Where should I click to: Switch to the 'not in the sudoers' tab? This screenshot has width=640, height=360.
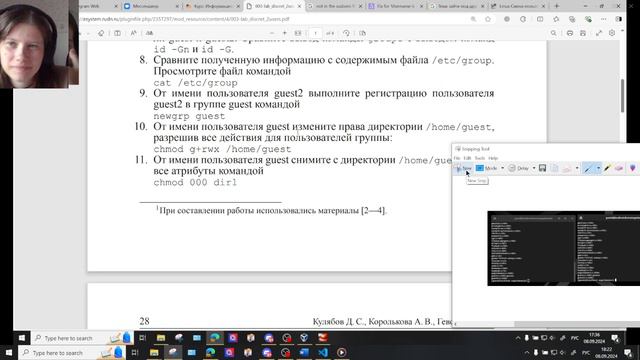[335, 6]
